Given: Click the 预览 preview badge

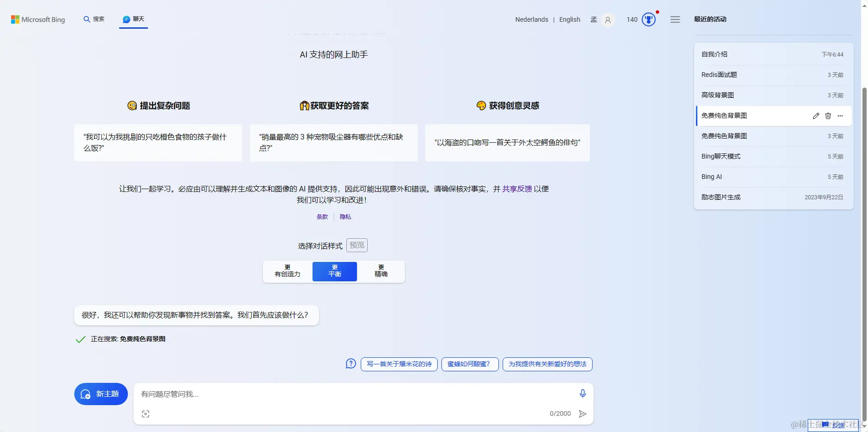Looking at the screenshot, I should click(357, 245).
